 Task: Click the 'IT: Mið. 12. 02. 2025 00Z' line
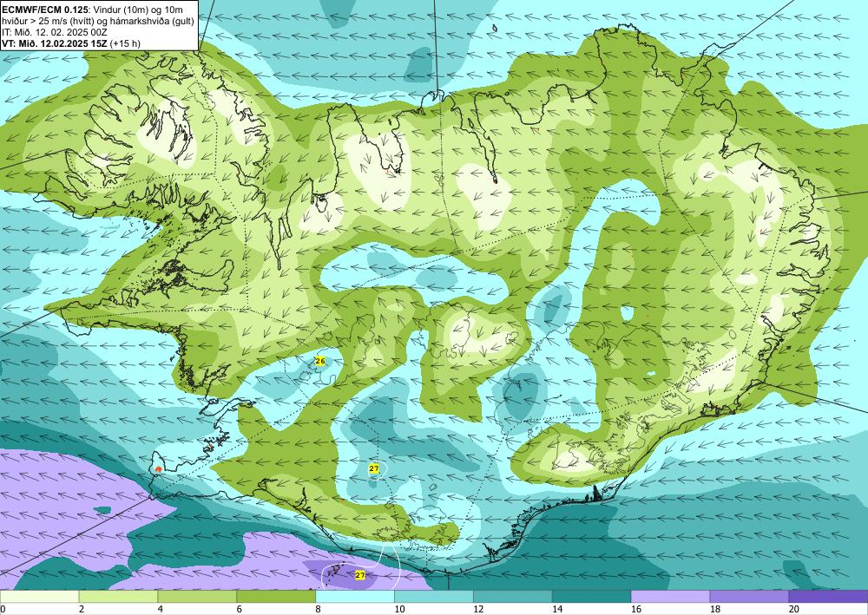tap(55, 32)
